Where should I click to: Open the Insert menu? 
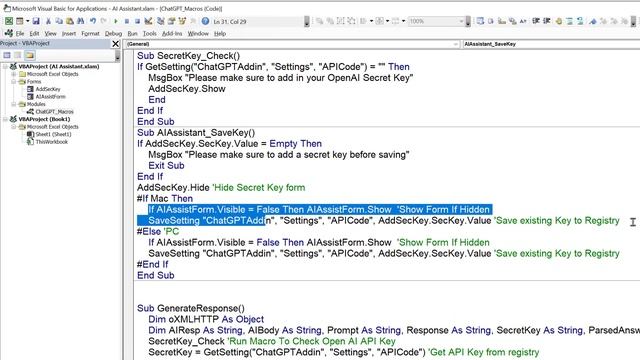(x=69, y=33)
